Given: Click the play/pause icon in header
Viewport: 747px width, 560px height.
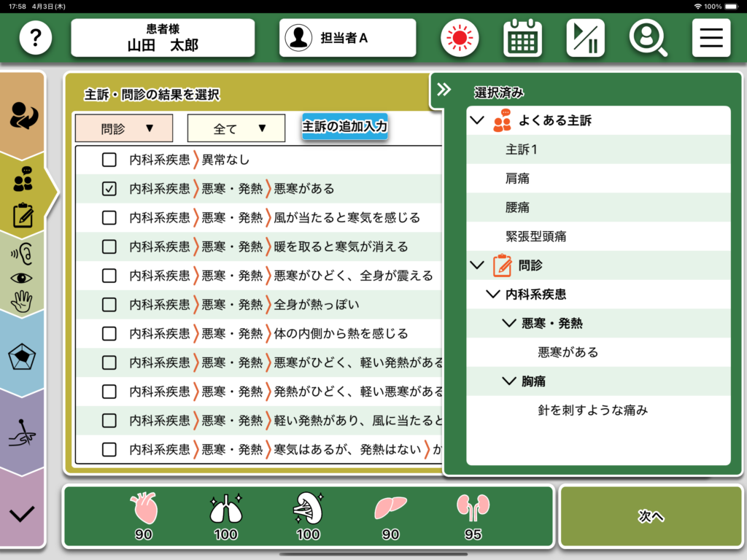Looking at the screenshot, I should 585,38.
